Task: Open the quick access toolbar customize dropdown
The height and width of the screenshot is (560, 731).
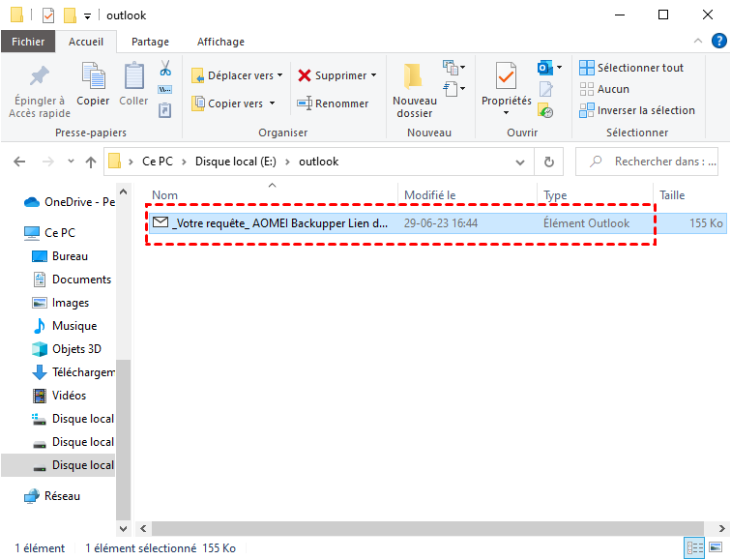Action: pyautogui.click(x=87, y=16)
